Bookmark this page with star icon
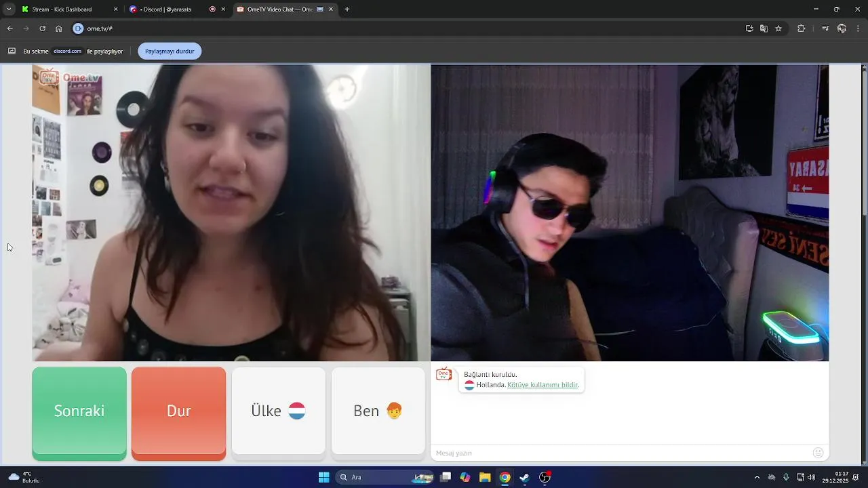This screenshot has width=868, height=488. pos(778,28)
